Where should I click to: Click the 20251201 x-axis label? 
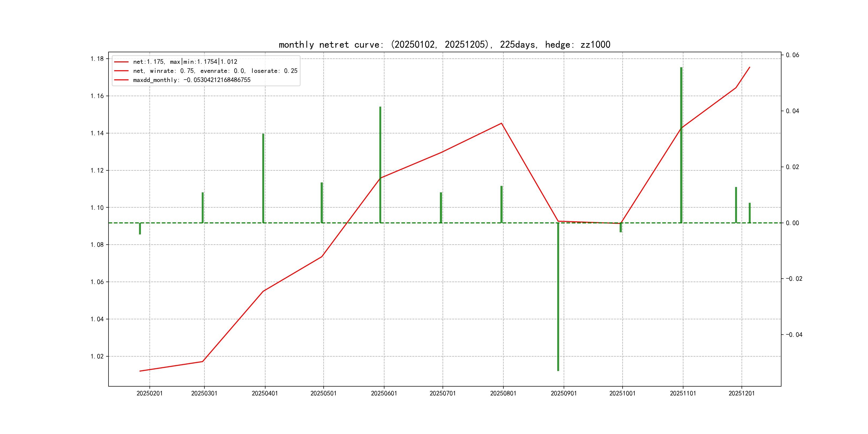point(741,393)
